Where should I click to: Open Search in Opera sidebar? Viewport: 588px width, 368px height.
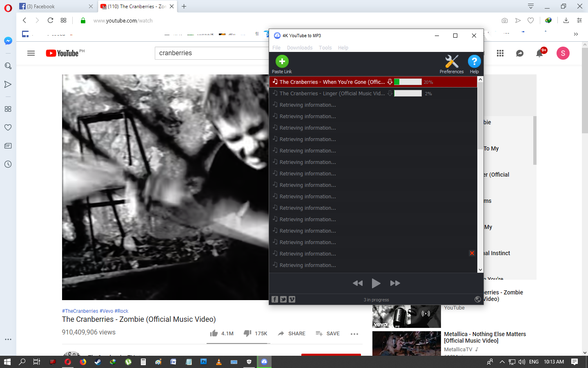[x=8, y=66]
